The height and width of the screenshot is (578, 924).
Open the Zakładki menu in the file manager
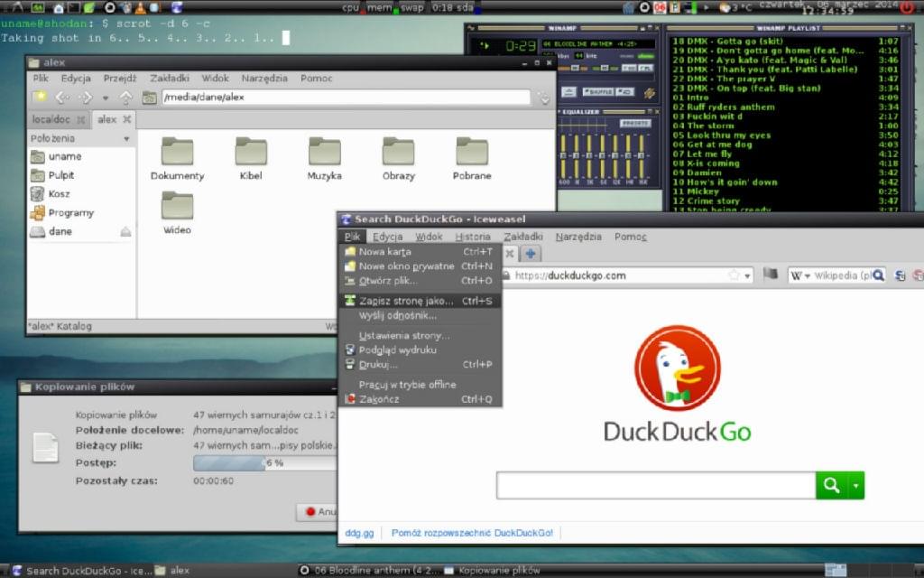[169, 79]
